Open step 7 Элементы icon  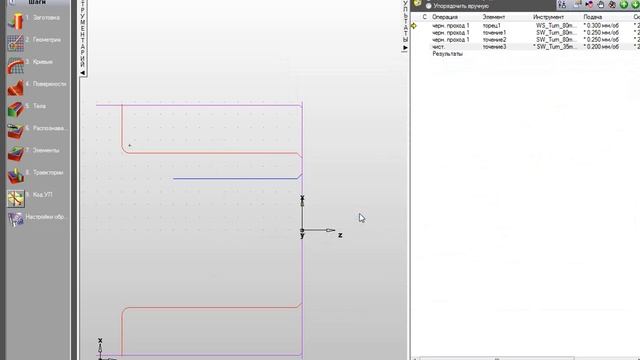point(16,153)
